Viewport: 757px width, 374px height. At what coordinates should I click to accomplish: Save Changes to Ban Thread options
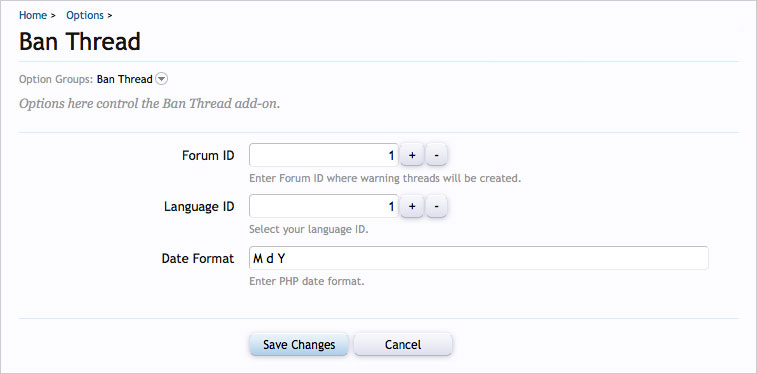pyautogui.click(x=299, y=345)
